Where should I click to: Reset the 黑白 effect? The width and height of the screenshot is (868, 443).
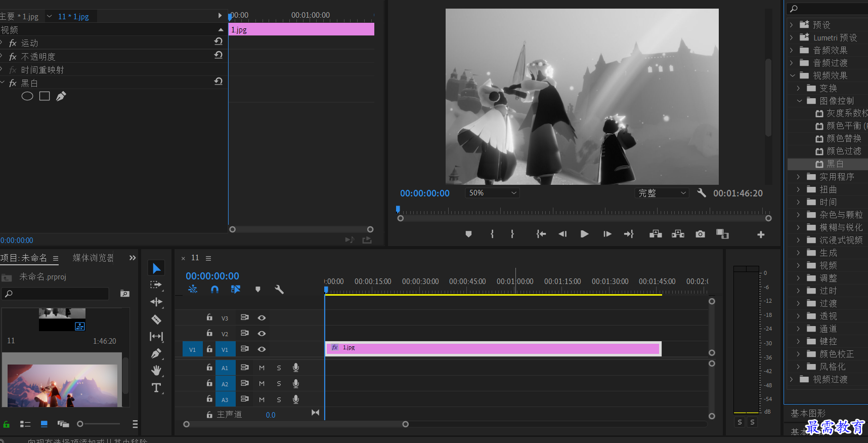click(x=219, y=82)
